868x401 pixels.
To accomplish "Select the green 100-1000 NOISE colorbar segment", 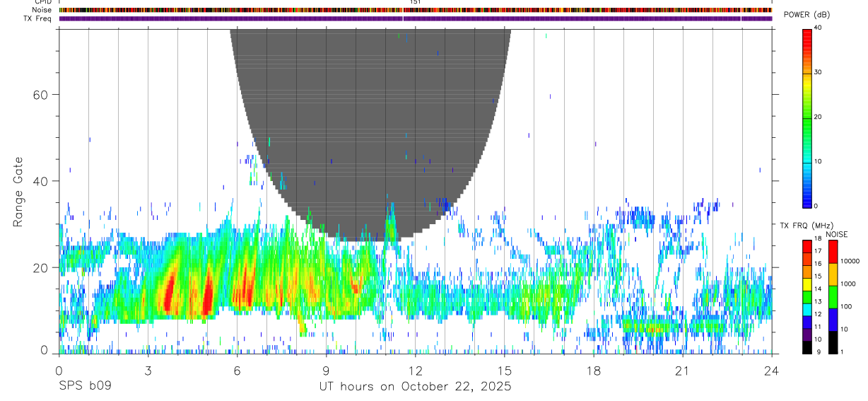I will click(x=832, y=296).
